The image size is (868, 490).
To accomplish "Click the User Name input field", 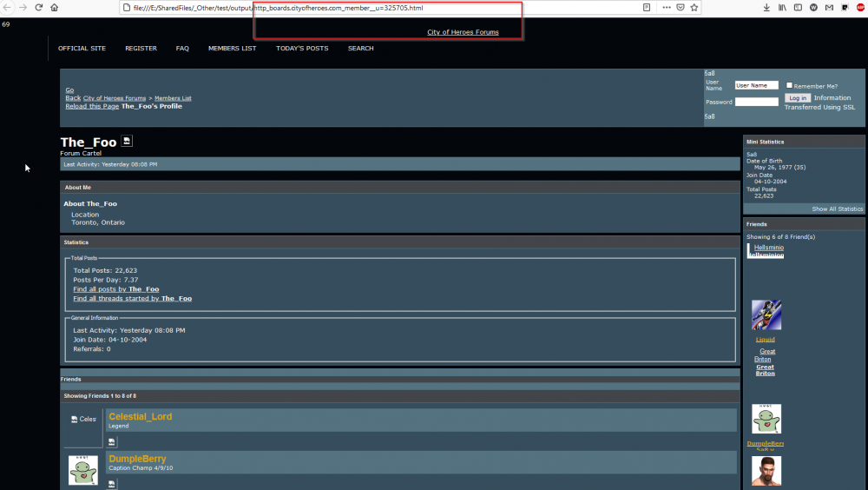I will point(756,86).
